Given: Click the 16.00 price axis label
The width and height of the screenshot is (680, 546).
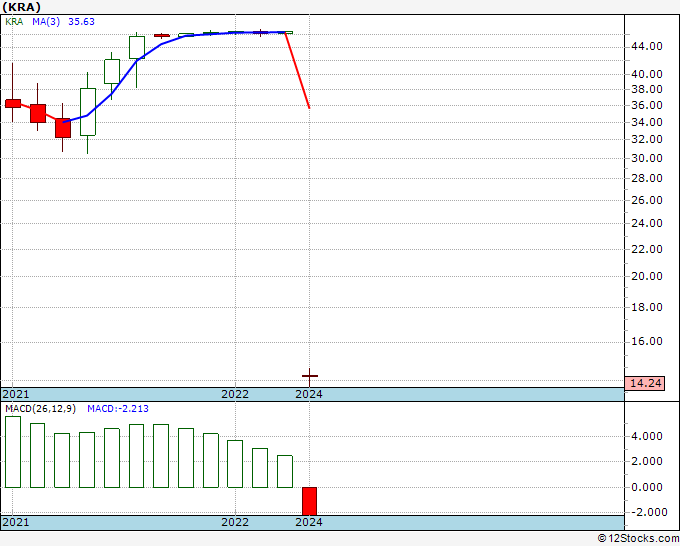Looking at the screenshot, I should click(x=647, y=341).
